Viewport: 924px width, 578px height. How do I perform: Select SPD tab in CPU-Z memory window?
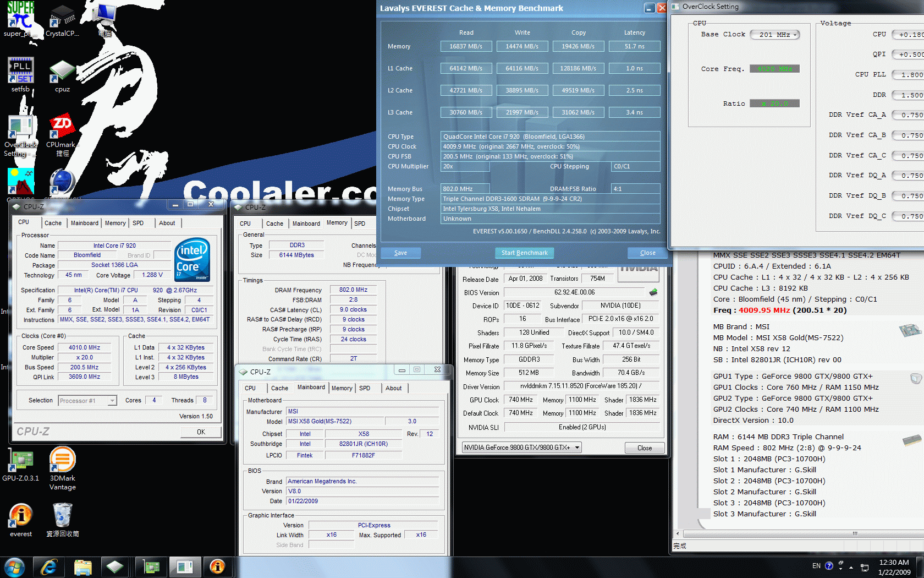pos(360,223)
